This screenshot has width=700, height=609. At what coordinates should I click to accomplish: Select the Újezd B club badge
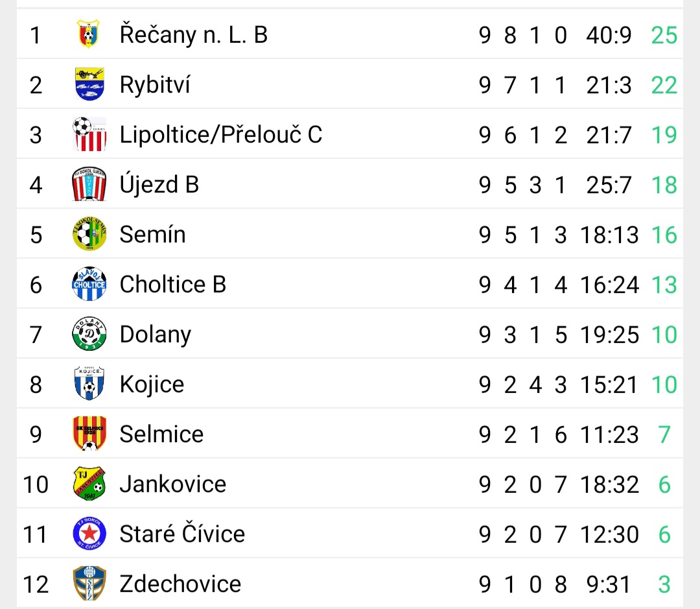coord(89,184)
